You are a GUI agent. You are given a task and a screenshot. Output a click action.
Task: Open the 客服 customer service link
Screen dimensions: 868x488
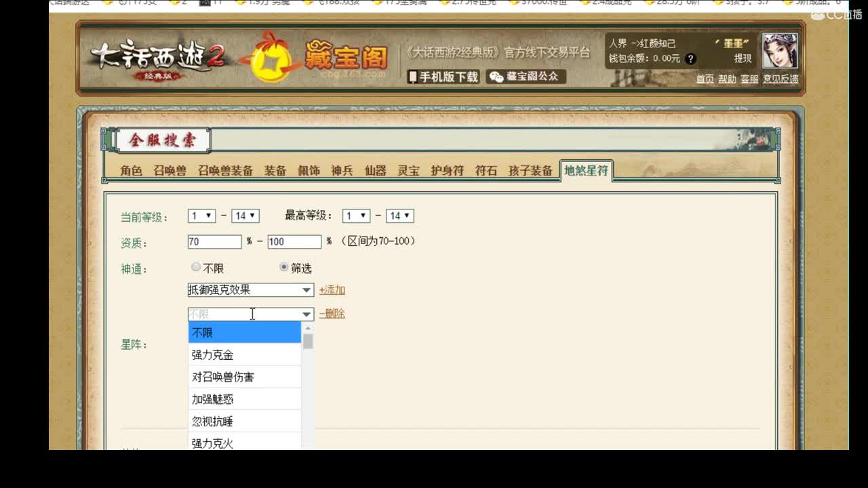749,79
